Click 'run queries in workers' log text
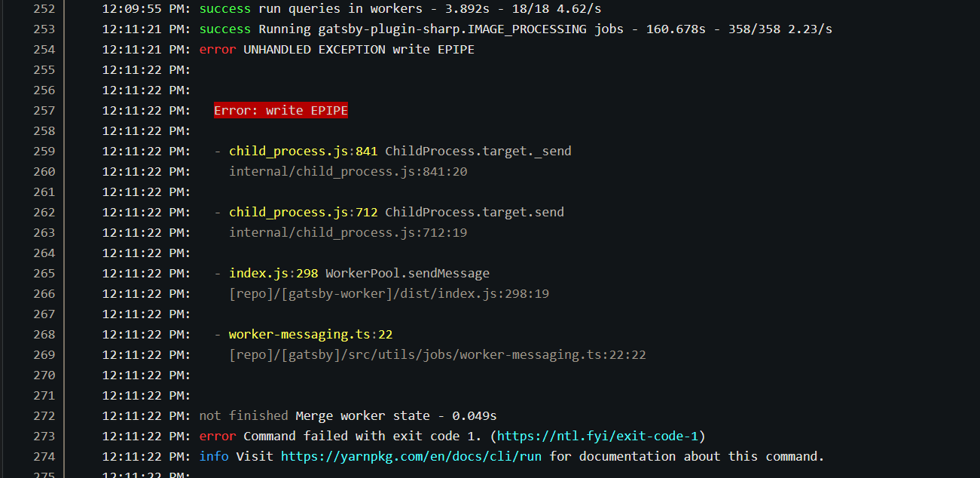This screenshot has width=980, height=478. point(340,9)
